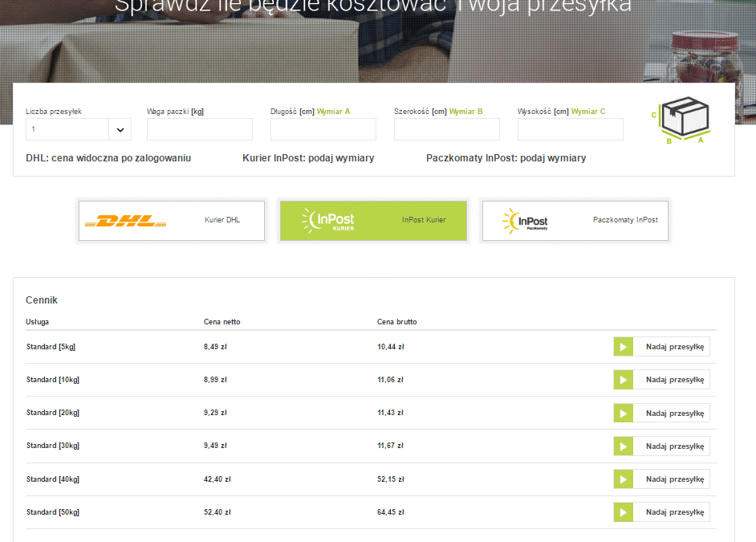Click the Liczba przesyłek label
The height and width of the screenshot is (542, 756).
(x=54, y=112)
